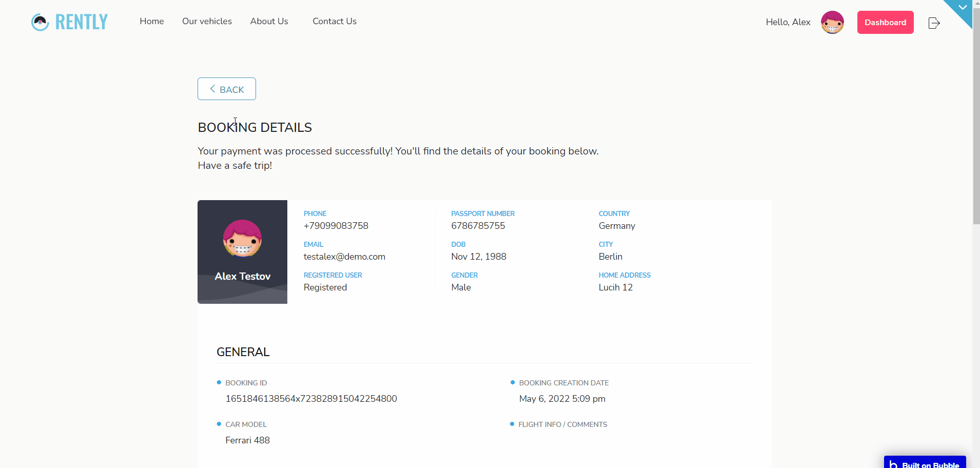This screenshot has height=468, width=980.
Task: Click the RENTLY brand wordmark
Action: (x=82, y=22)
